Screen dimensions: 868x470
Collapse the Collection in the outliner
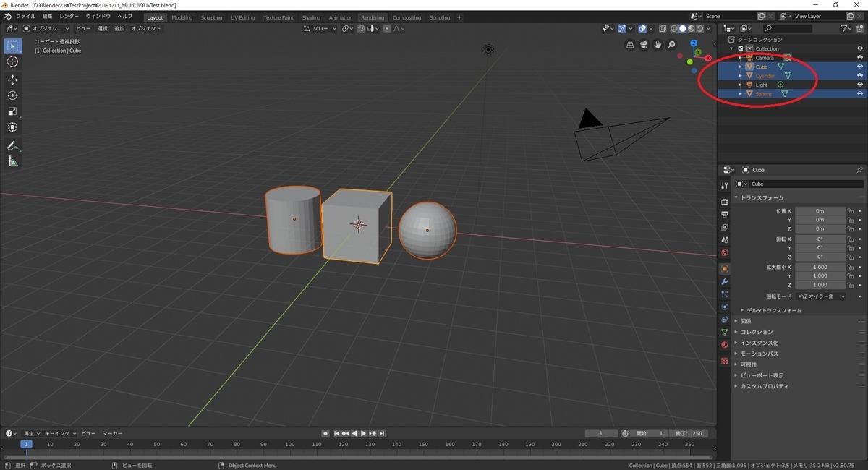(732, 48)
